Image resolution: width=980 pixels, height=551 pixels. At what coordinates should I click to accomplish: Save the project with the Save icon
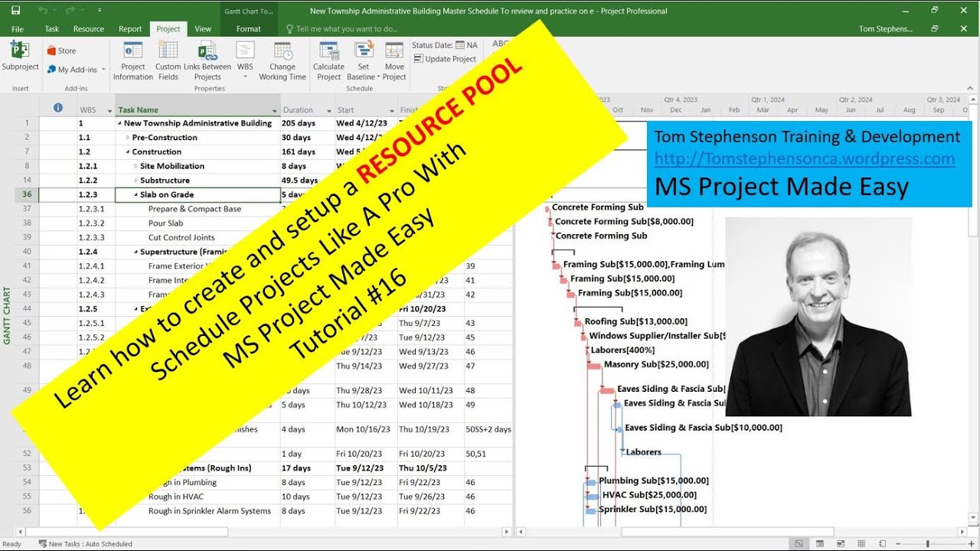[x=16, y=11]
